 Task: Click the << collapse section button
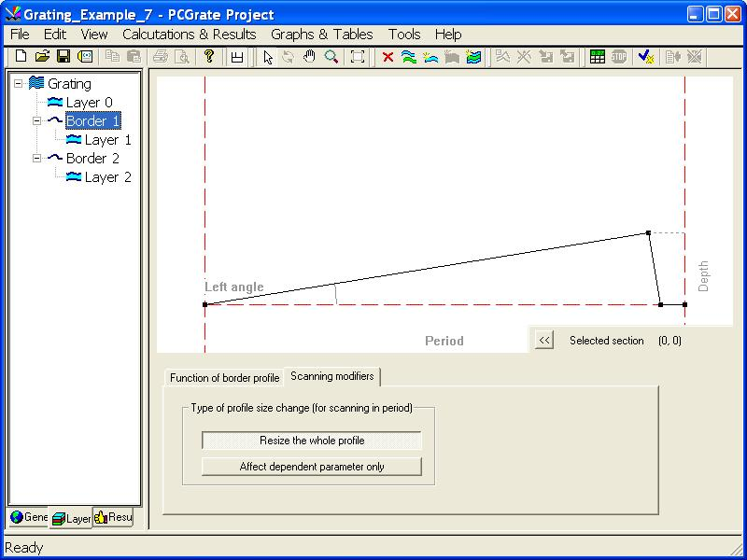pyautogui.click(x=544, y=341)
